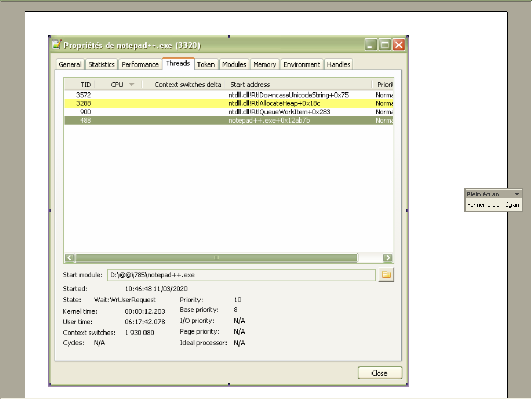
Task: Sort by Context switches delta column
Action: (x=183, y=85)
